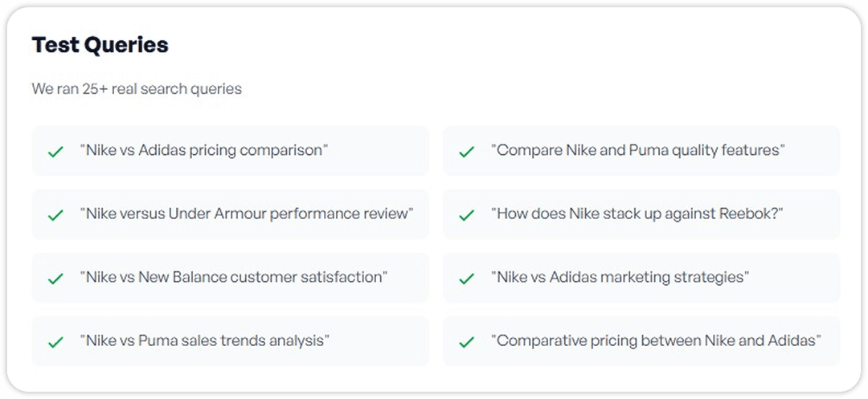The image size is (868, 399).
Task: Select the "Nike vs Adidas marketing strategies" text
Action: 620,277
